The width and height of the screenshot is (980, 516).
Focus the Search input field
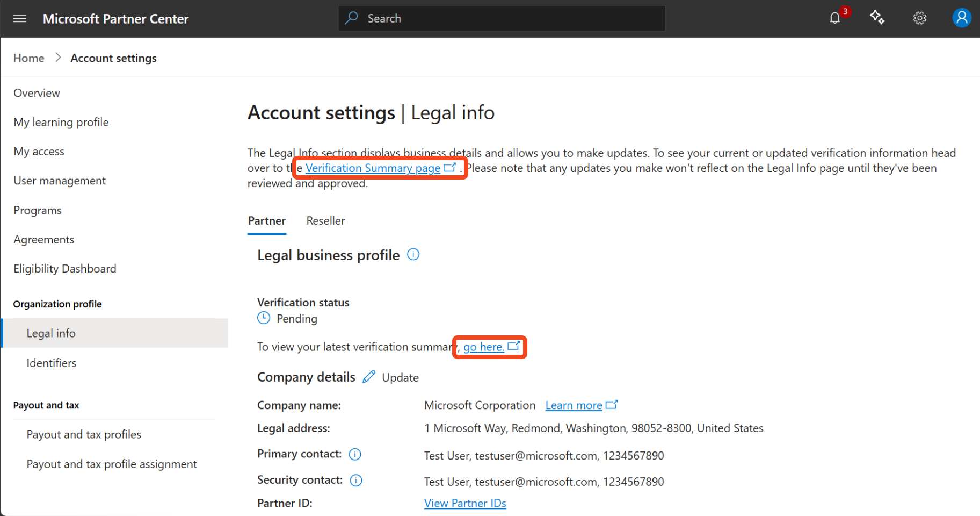(x=502, y=18)
